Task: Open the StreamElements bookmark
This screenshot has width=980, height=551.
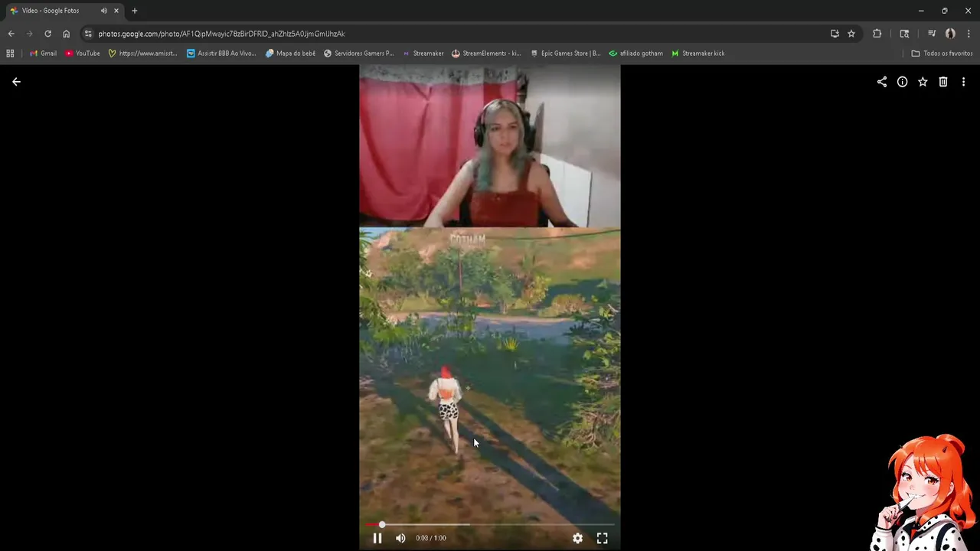Action: point(486,54)
